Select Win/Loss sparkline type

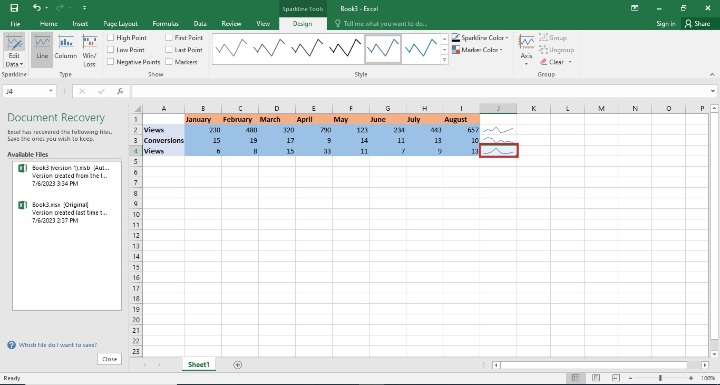(x=90, y=50)
